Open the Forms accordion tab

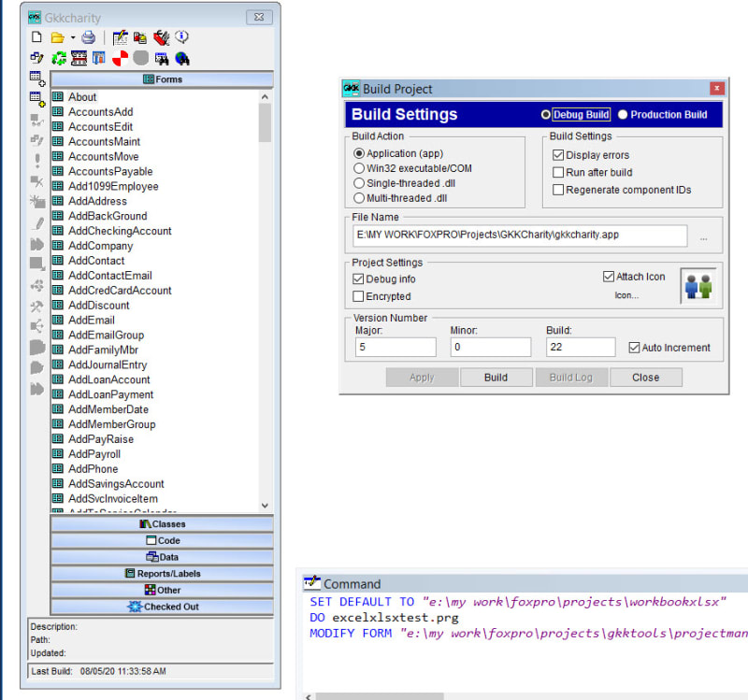click(162, 79)
